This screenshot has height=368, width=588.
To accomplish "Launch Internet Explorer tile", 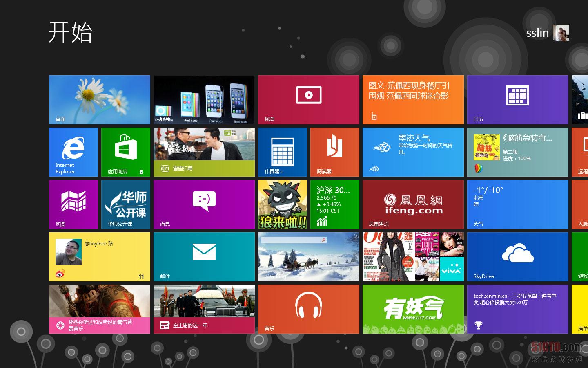I will click(x=73, y=152).
